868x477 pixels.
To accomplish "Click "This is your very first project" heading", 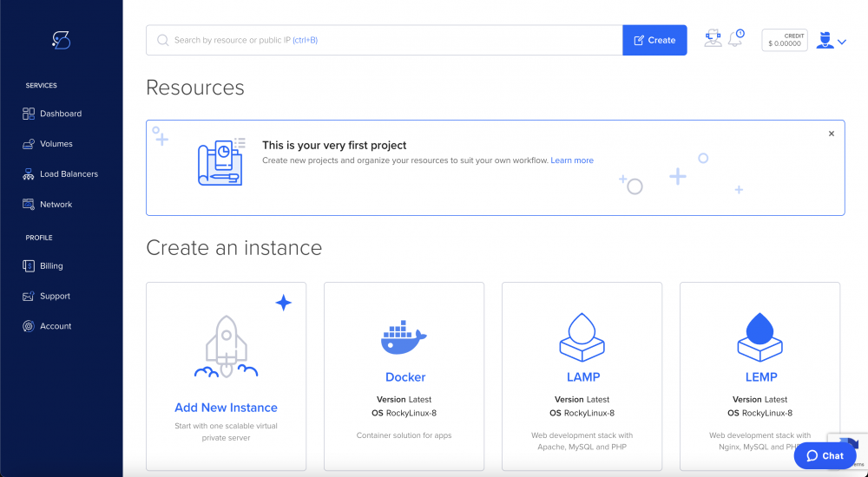I will (334, 145).
